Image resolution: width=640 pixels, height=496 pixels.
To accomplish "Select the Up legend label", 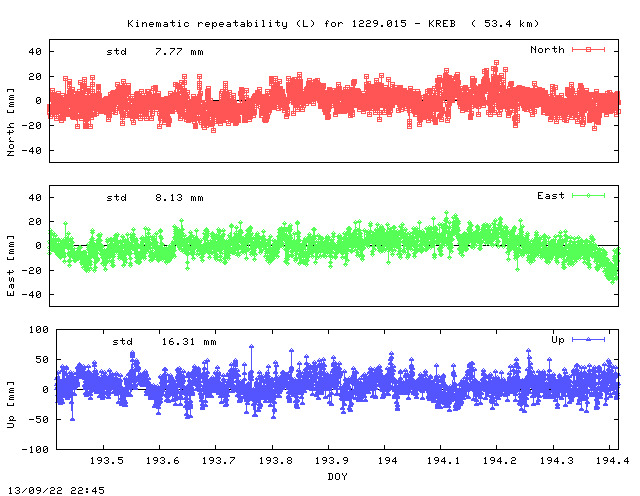I will tap(558, 340).
